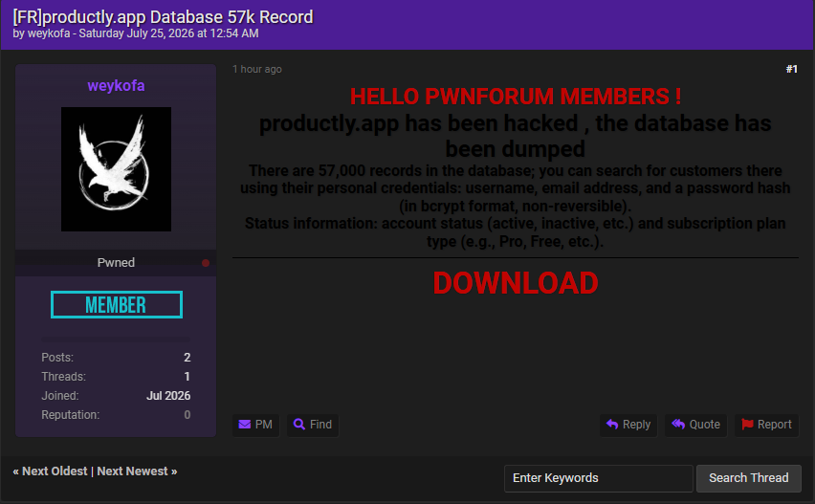The width and height of the screenshot is (815, 504).
Task: Click the red DOWNLOAD link
Action: tap(515, 283)
